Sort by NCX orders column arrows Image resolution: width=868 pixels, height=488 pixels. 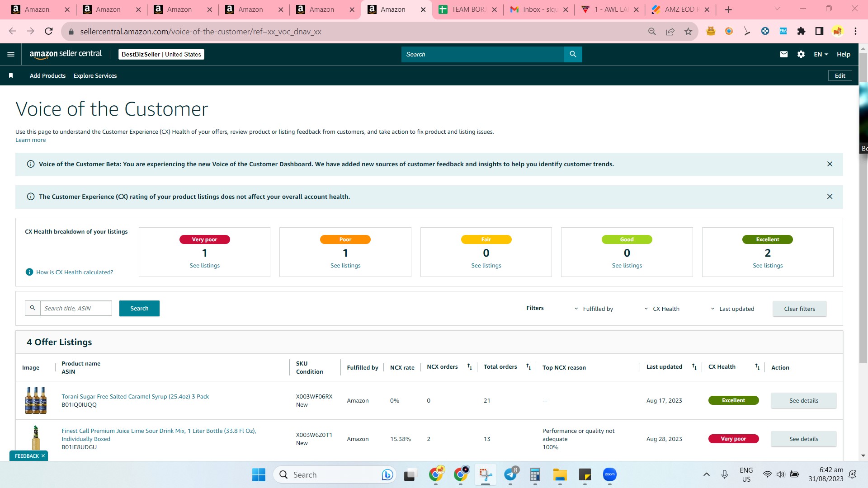coord(470,367)
